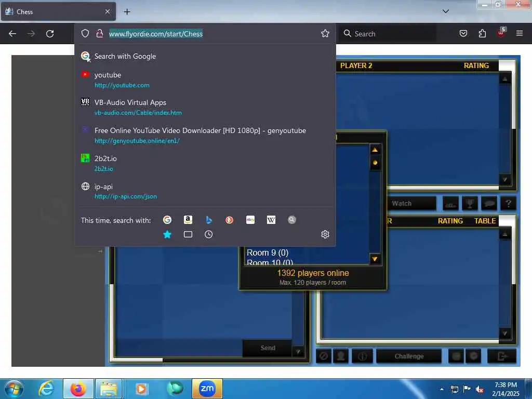This screenshot has height=399, width=532.
Task: Choose the youtube suggestion
Action: pyautogui.click(x=205, y=79)
